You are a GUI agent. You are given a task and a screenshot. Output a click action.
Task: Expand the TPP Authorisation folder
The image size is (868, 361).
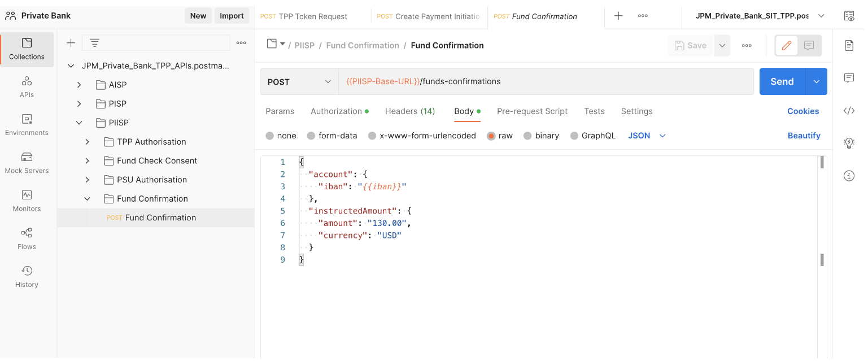coord(87,142)
